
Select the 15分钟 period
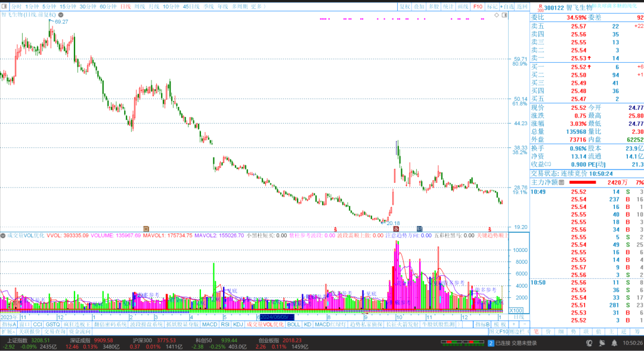[68, 7]
